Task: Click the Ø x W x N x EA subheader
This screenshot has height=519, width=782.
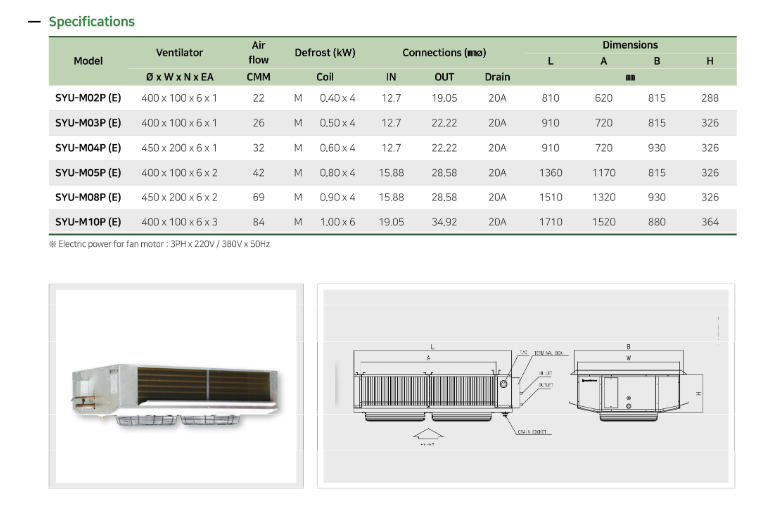Action: 180,77
